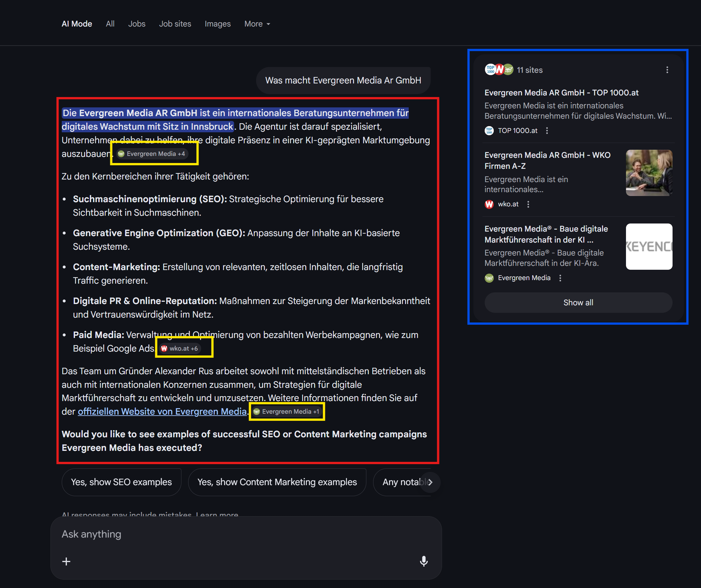
Task: Open the Job sites tab
Action: click(x=175, y=24)
